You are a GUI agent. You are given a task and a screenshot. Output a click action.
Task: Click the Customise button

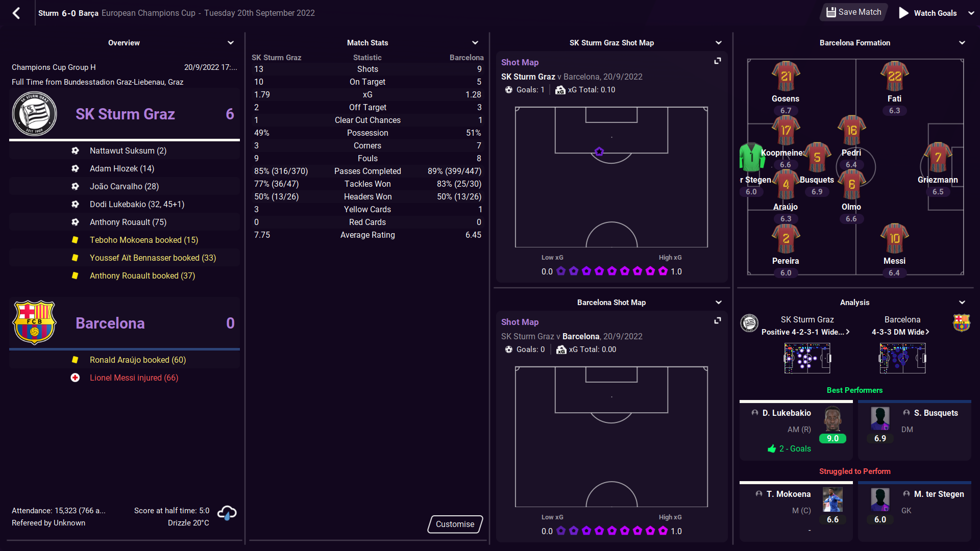point(455,524)
